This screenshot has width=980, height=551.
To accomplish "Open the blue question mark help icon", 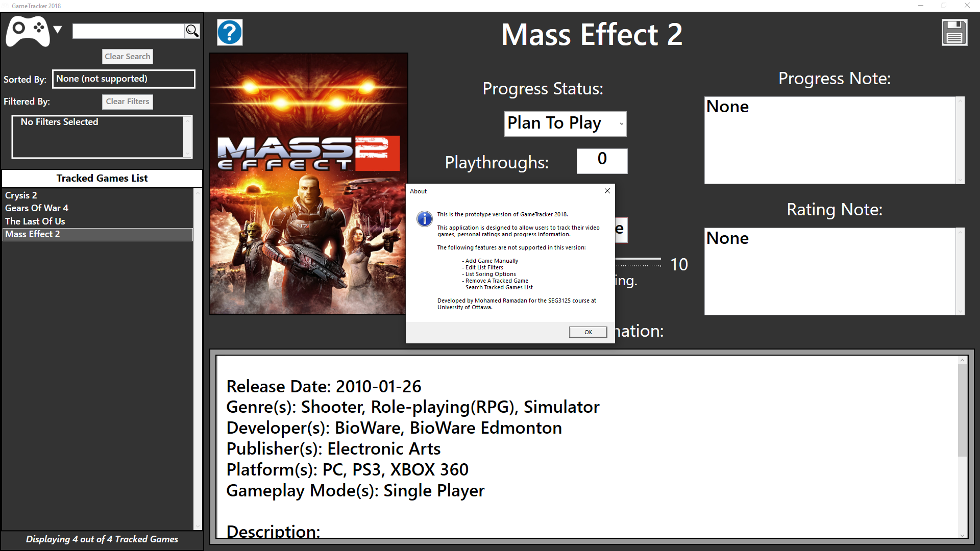I will pyautogui.click(x=230, y=33).
